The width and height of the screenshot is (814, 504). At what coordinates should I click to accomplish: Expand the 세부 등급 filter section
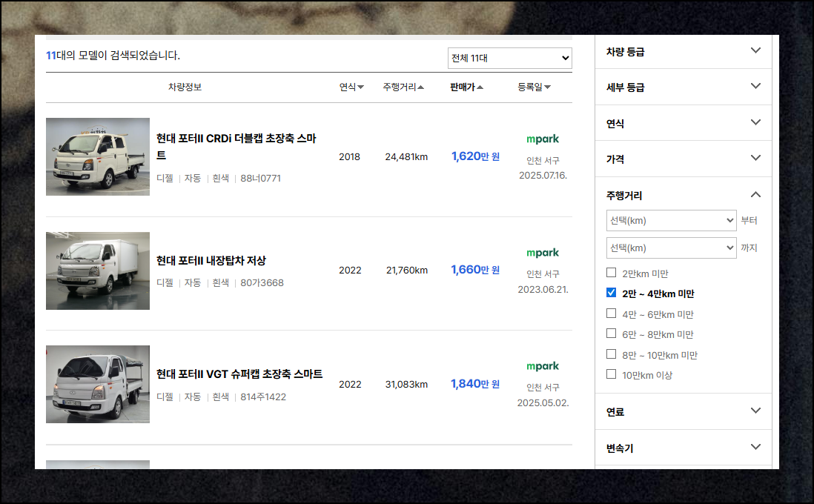tap(684, 87)
